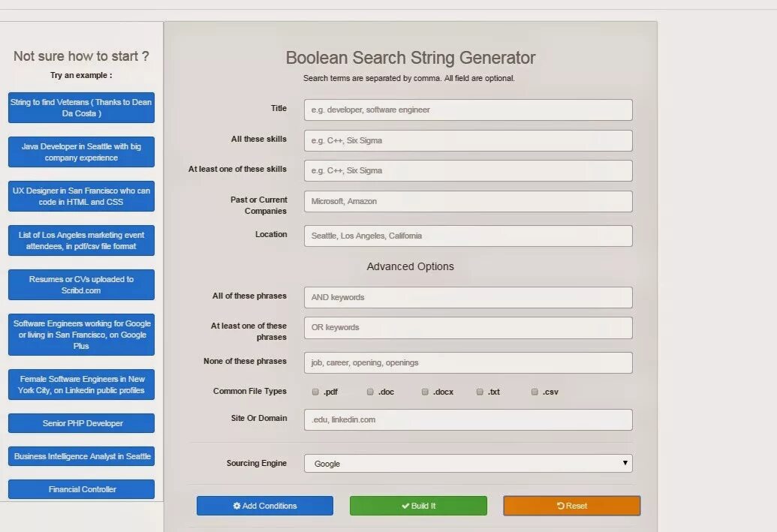Enable the .pdf file type checkbox
This screenshot has height=532, width=777.
coord(315,391)
